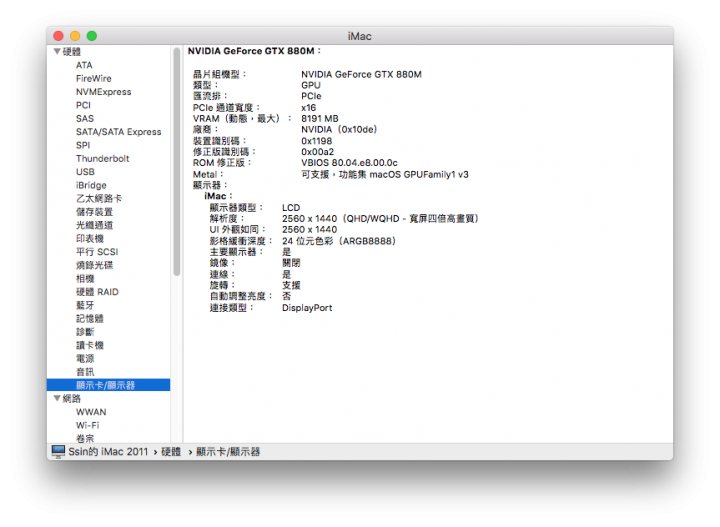Collapse the 網路 network section
The width and height of the screenshot is (720, 527).
(x=57, y=398)
